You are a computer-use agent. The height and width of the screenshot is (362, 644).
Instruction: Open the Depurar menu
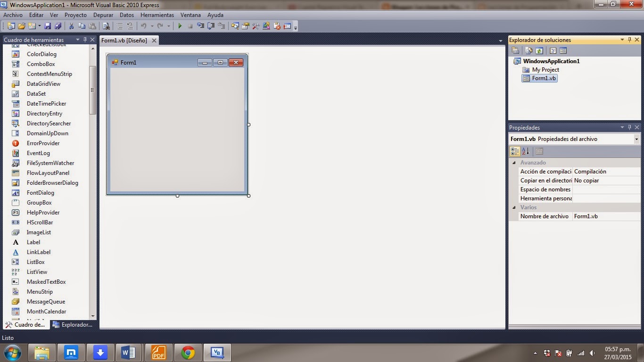pyautogui.click(x=103, y=15)
